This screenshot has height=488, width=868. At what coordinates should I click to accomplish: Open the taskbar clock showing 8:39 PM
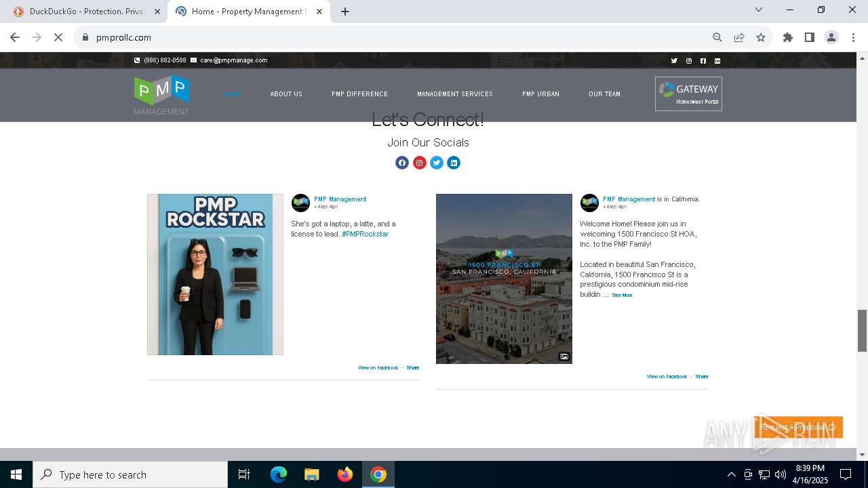[810, 474]
